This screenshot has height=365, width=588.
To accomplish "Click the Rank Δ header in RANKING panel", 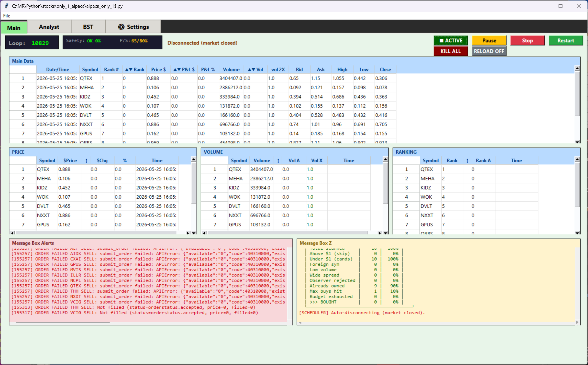I will pyautogui.click(x=483, y=161).
